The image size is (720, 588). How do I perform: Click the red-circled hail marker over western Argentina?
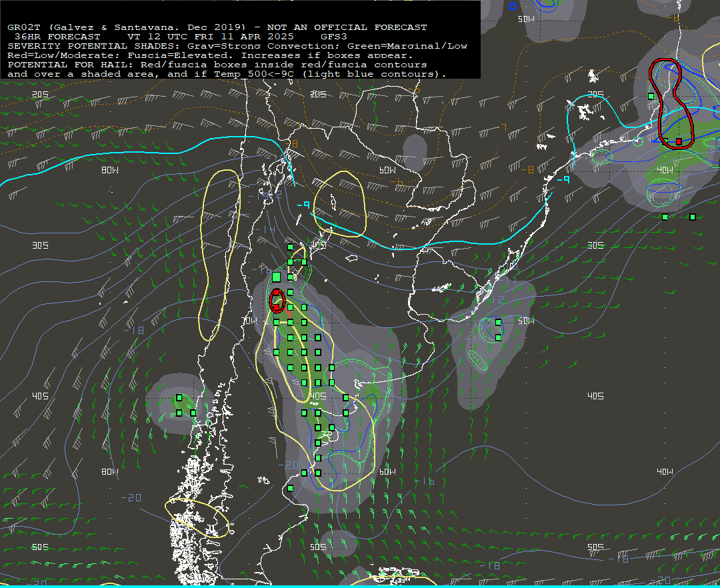tap(277, 301)
